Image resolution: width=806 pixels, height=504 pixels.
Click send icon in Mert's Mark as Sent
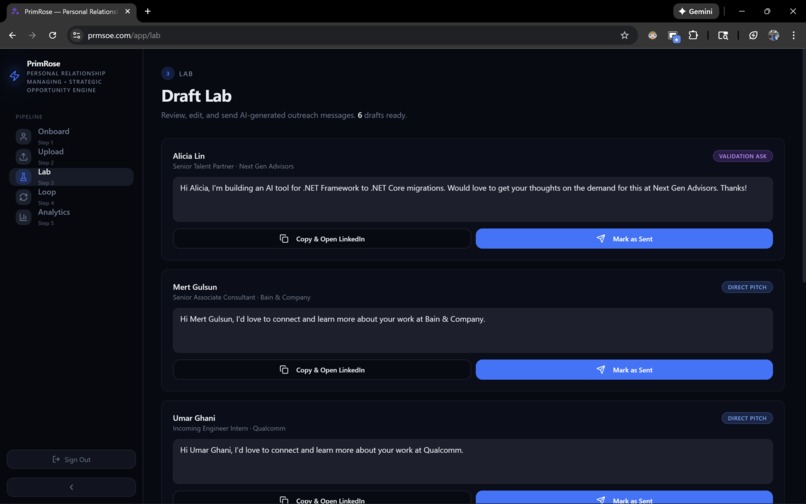tap(600, 370)
